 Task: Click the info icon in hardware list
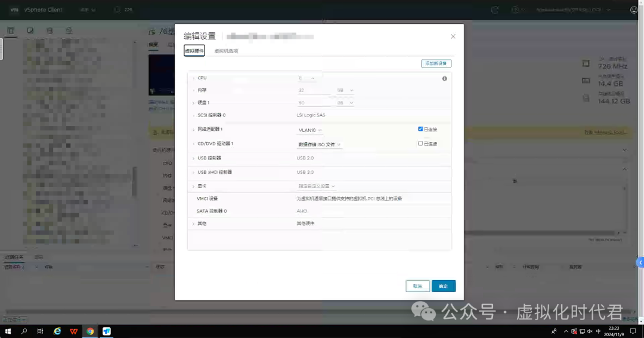(444, 79)
